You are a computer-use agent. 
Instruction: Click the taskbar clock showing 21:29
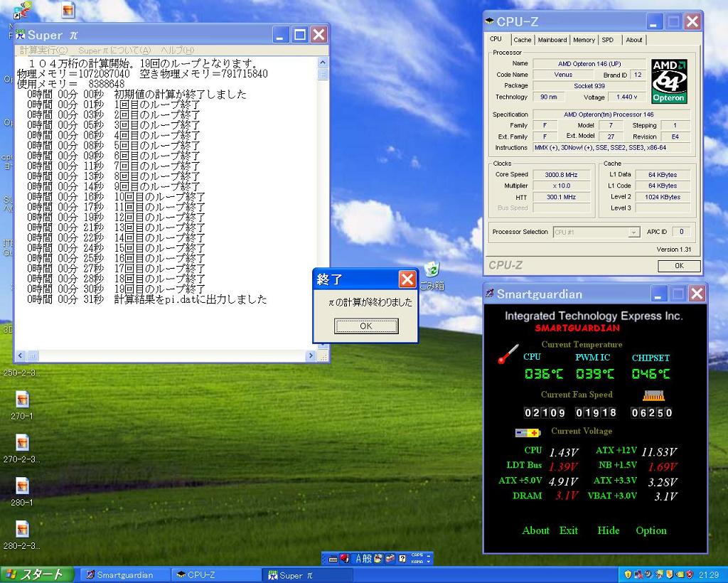(709, 575)
